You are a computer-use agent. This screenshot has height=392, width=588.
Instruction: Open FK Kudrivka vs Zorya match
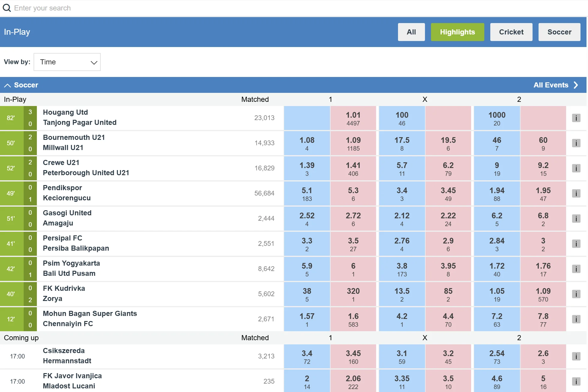click(x=64, y=293)
